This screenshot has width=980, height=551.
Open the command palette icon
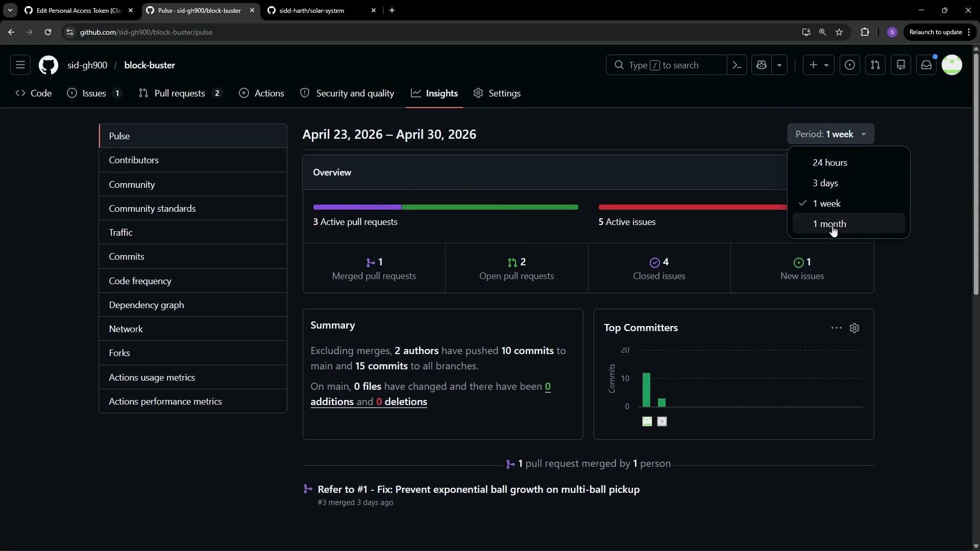click(x=737, y=65)
